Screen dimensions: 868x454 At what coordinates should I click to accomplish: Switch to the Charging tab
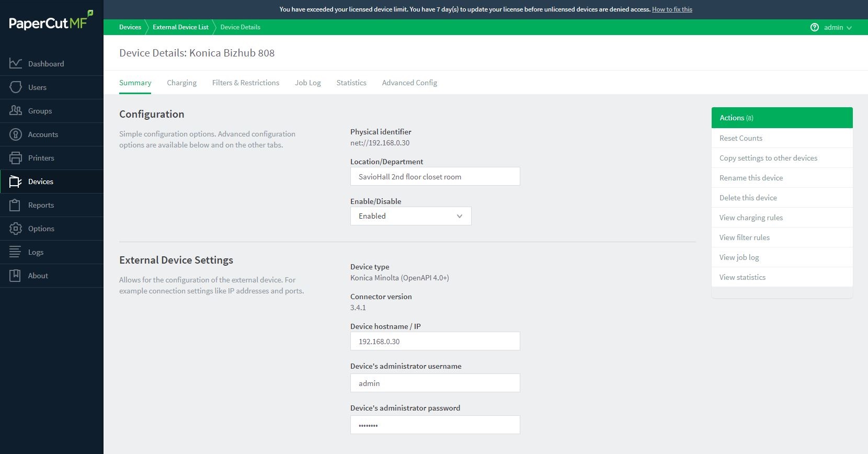pyautogui.click(x=181, y=83)
